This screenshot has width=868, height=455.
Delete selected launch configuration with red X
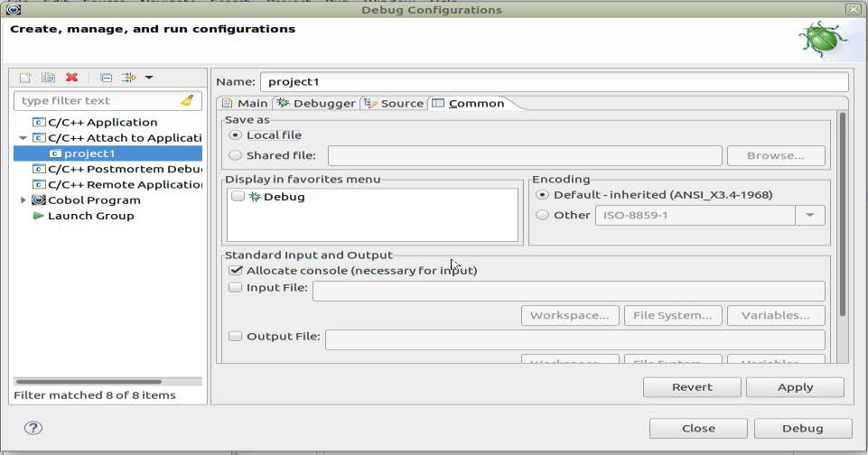click(x=72, y=79)
